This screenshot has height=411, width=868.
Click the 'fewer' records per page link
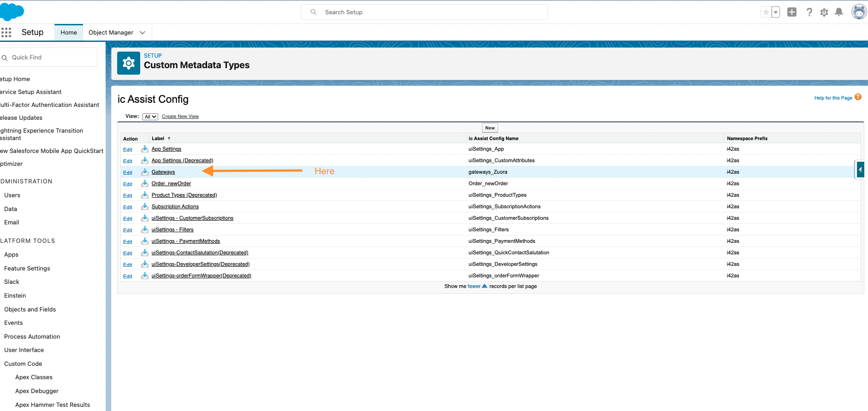pyautogui.click(x=474, y=286)
